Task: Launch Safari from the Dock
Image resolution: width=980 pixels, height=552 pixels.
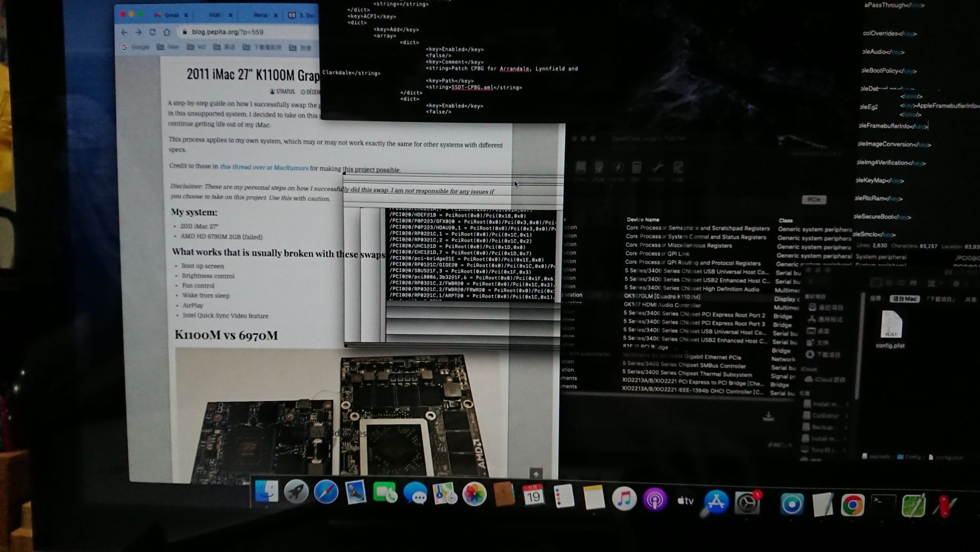Action: [326, 492]
